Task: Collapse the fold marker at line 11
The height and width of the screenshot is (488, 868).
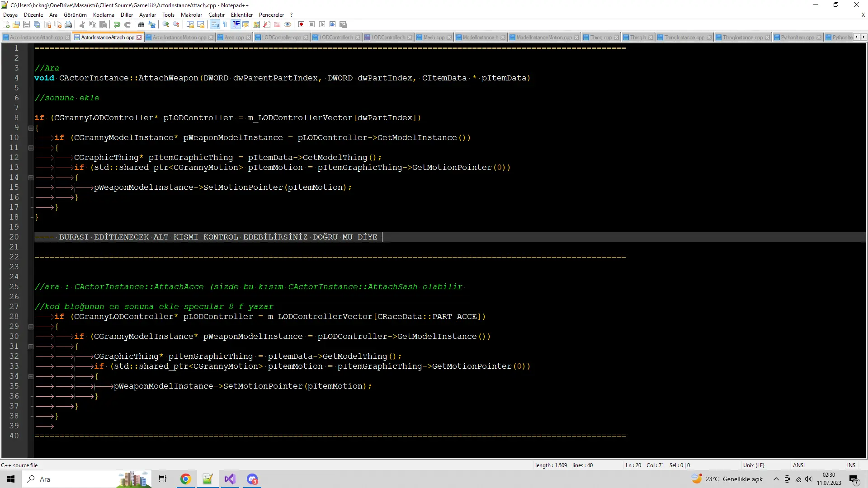Action: pyautogui.click(x=31, y=148)
